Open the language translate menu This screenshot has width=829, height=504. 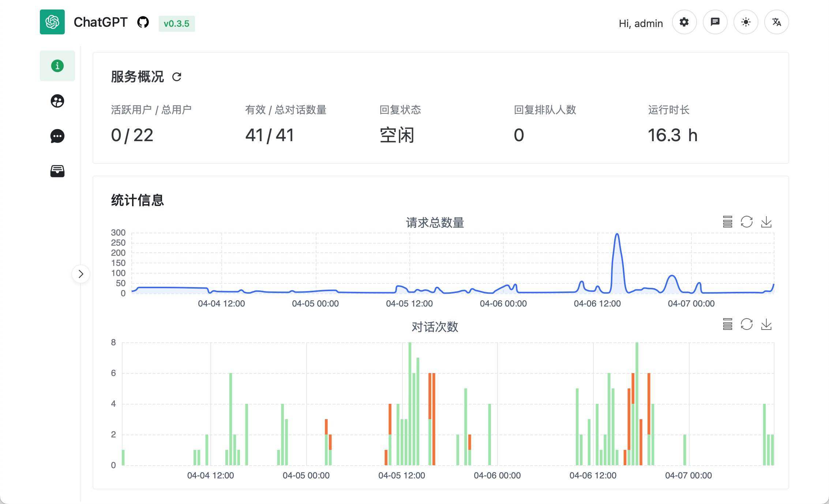(x=776, y=22)
